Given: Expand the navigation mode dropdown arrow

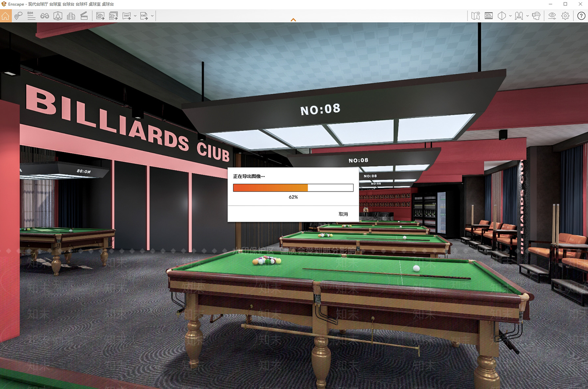Looking at the screenshot, I should pos(527,16).
